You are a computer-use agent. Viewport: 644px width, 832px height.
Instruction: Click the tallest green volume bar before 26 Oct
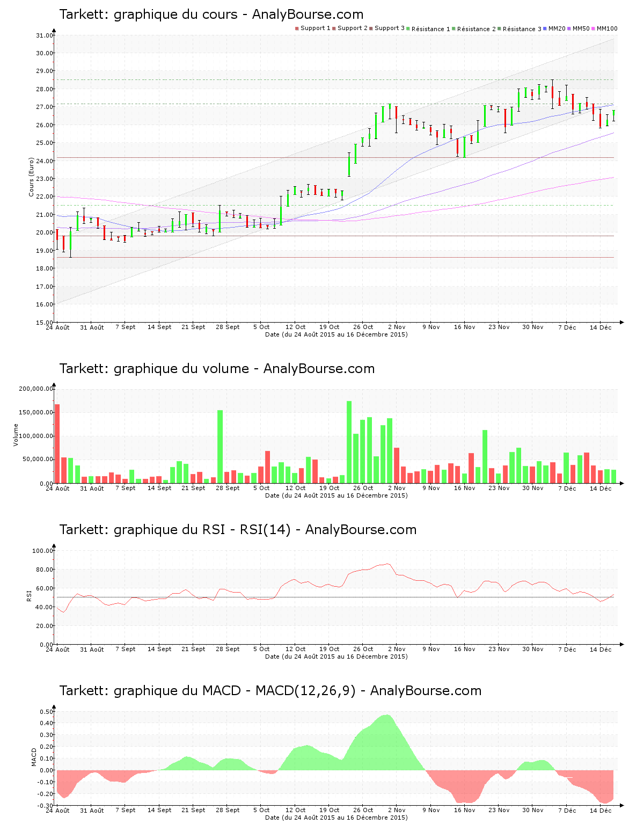click(349, 442)
